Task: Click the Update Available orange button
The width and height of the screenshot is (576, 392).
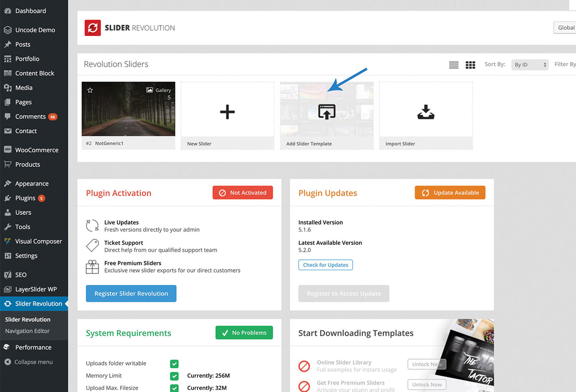Action: [450, 193]
